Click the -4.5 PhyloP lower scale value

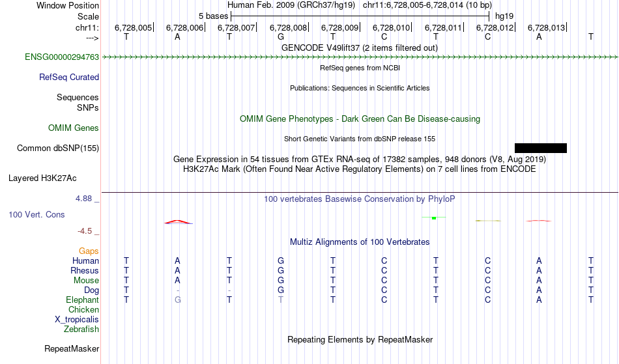pyautogui.click(x=85, y=231)
